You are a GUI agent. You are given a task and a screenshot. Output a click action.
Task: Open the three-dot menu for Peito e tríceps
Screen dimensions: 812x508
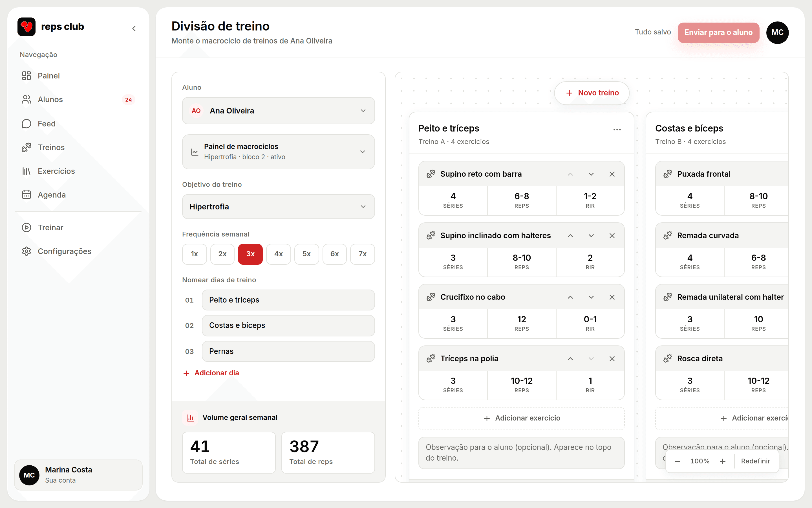click(617, 129)
